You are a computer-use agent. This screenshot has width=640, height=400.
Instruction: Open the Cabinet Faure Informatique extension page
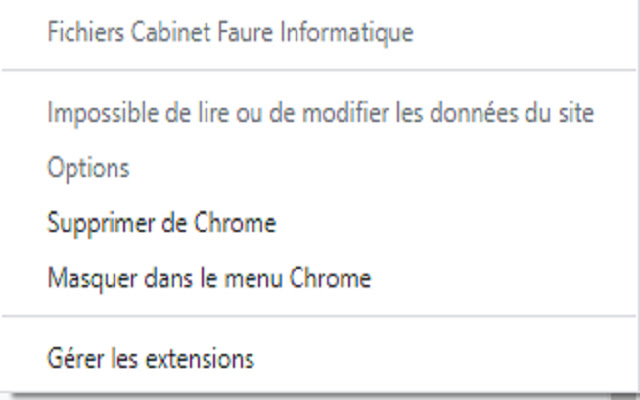[230, 33]
